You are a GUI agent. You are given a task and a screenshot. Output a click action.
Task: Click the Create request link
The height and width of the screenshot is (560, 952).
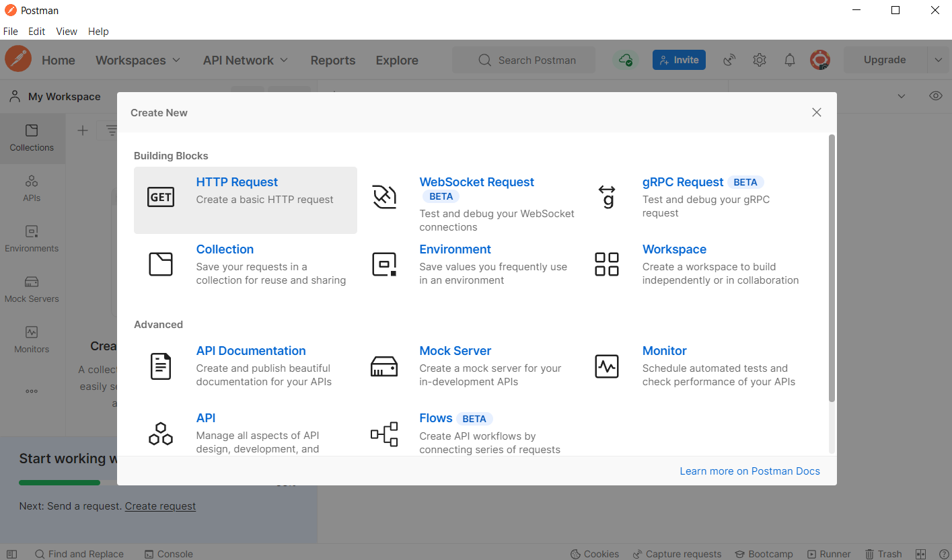(x=160, y=506)
